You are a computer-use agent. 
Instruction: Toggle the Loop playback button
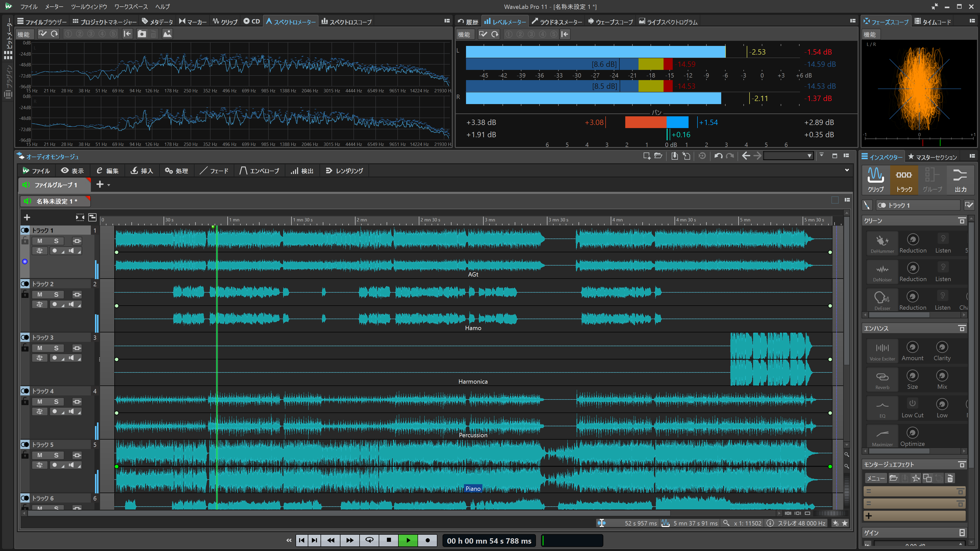pos(369,540)
